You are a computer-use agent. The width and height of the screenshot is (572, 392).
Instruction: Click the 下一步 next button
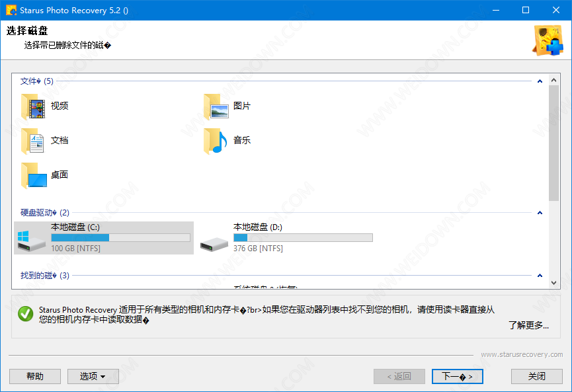(x=458, y=376)
